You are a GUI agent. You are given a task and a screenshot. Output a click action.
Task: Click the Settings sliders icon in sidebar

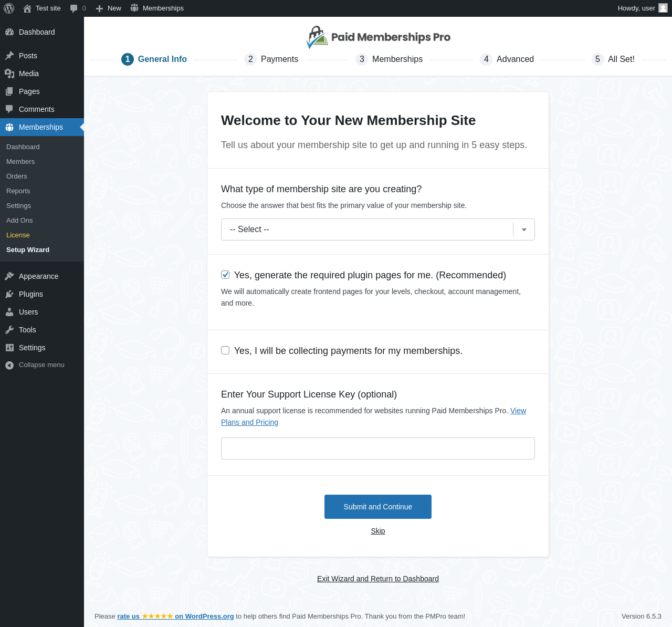[9, 348]
